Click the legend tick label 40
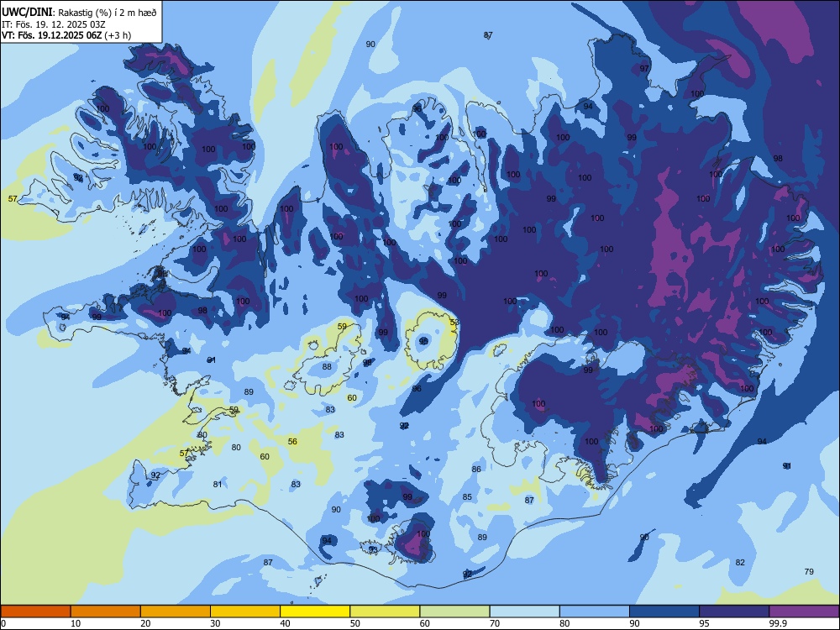This screenshot has height=630, width=840. point(286,623)
